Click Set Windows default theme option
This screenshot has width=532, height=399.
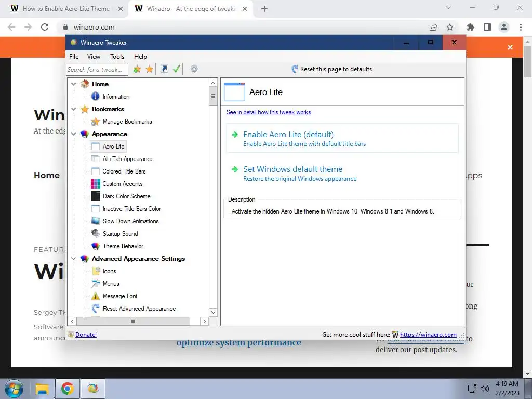[x=342, y=174]
